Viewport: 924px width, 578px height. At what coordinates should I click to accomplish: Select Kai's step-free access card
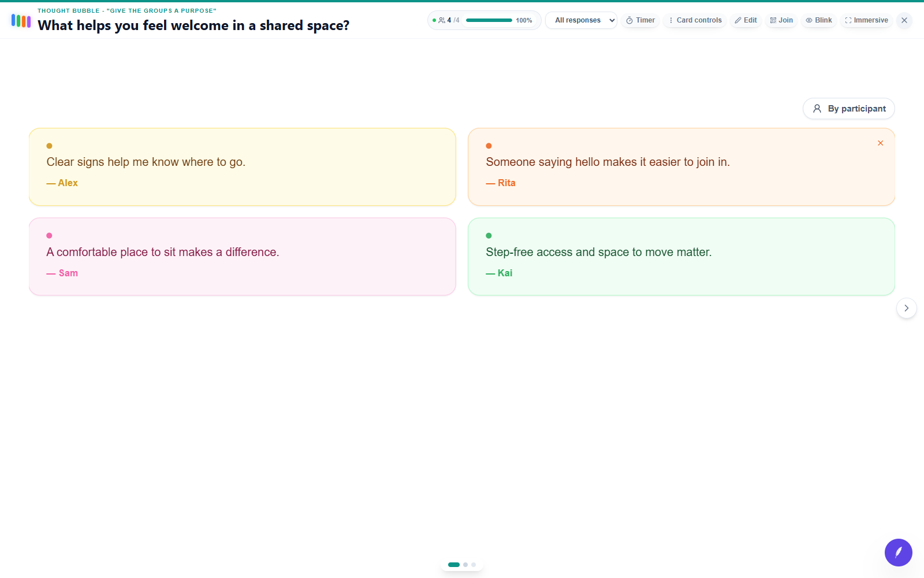tap(681, 257)
